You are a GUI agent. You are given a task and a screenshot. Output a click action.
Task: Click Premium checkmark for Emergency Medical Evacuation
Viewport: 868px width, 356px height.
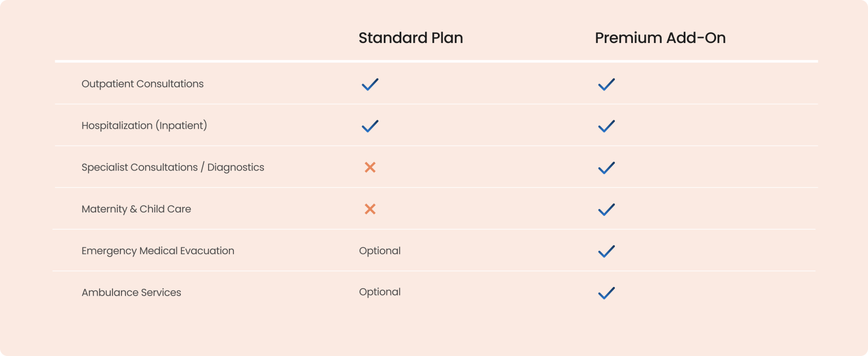point(606,251)
